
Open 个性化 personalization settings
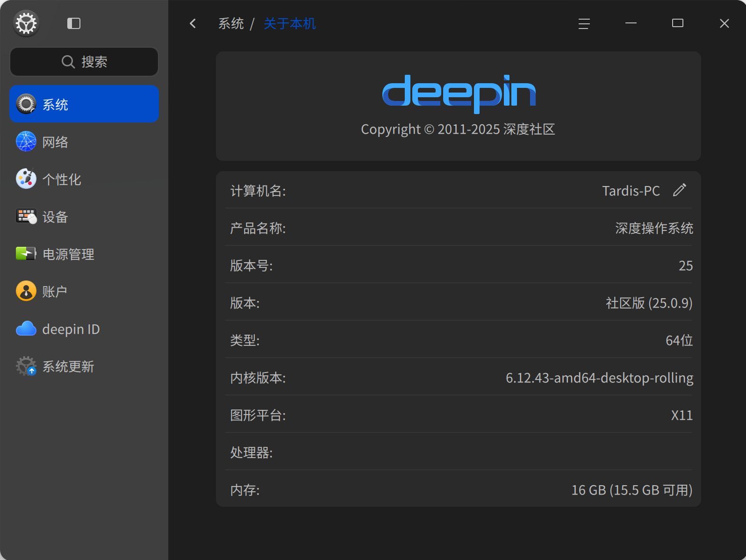(84, 179)
